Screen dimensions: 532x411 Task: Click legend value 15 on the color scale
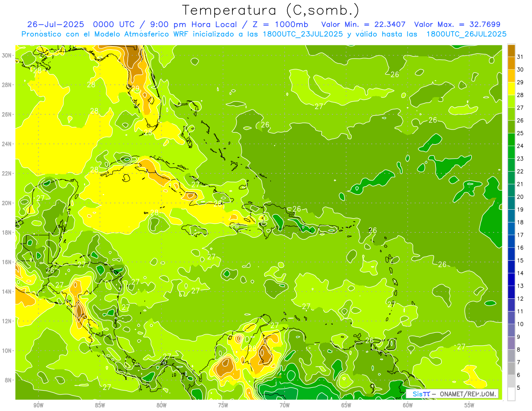[x=520, y=260]
